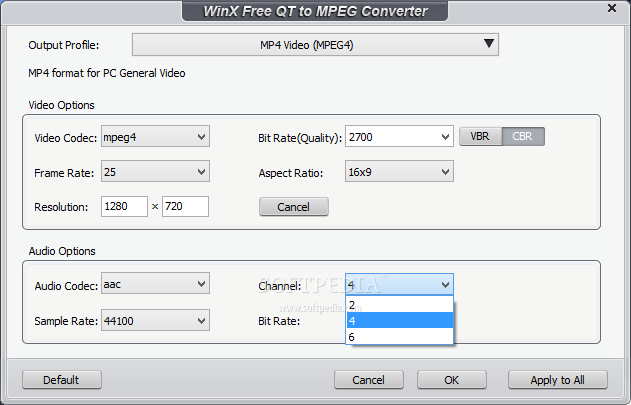Open the Output Profile dropdown
The width and height of the screenshot is (631, 405).
point(315,44)
